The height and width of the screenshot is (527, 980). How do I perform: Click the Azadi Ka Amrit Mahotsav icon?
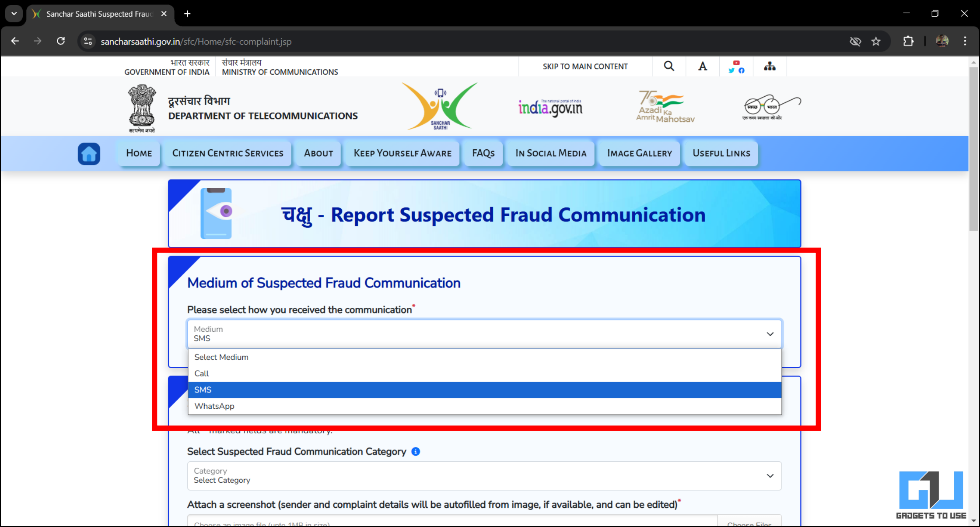(664, 106)
